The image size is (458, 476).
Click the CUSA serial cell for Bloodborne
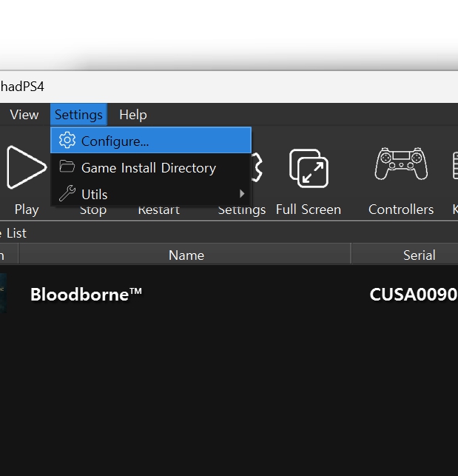414,295
